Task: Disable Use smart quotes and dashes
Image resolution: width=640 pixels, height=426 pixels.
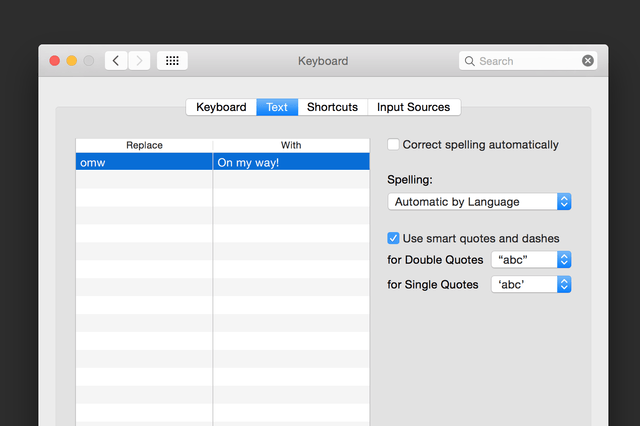Action: click(x=393, y=238)
